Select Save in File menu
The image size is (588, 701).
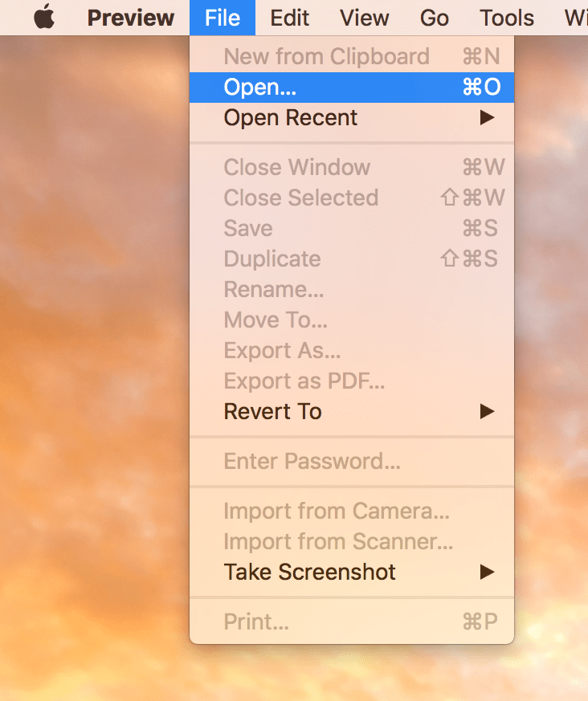point(352,229)
